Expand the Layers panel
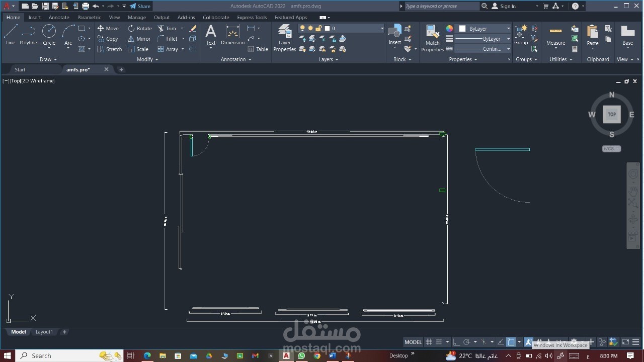The height and width of the screenshot is (362, 644). tap(329, 59)
